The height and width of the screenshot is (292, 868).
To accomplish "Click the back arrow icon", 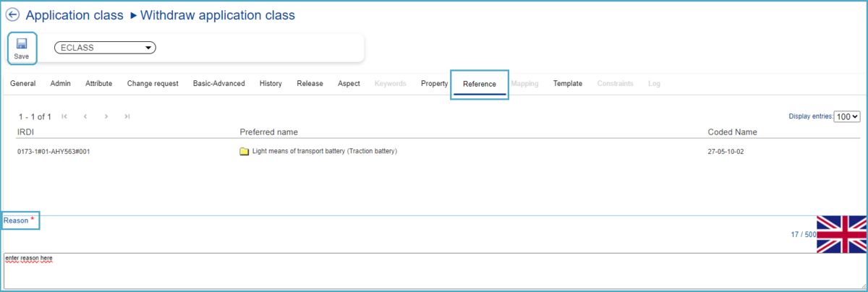I will 12,15.
